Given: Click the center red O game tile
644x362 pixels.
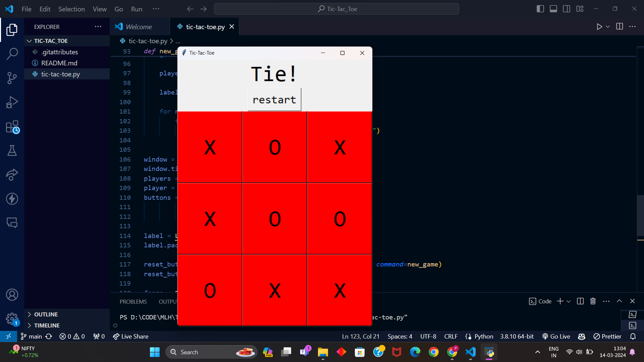Looking at the screenshot, I should [275, 219].
